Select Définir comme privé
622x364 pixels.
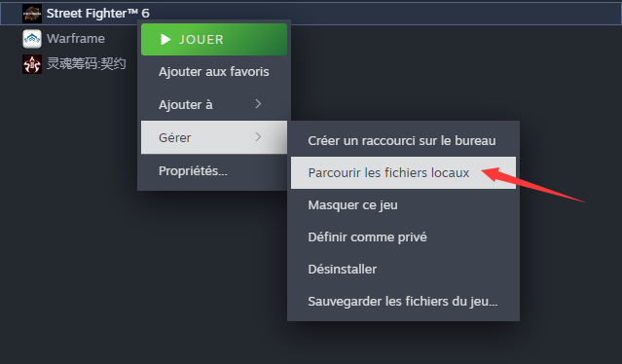[403, 237]
